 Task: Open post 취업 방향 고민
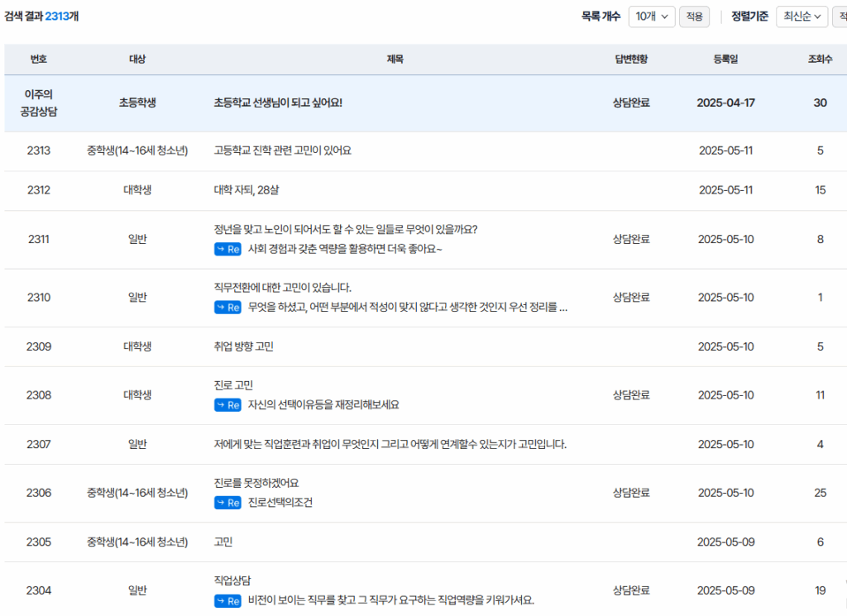click(244, 346)
